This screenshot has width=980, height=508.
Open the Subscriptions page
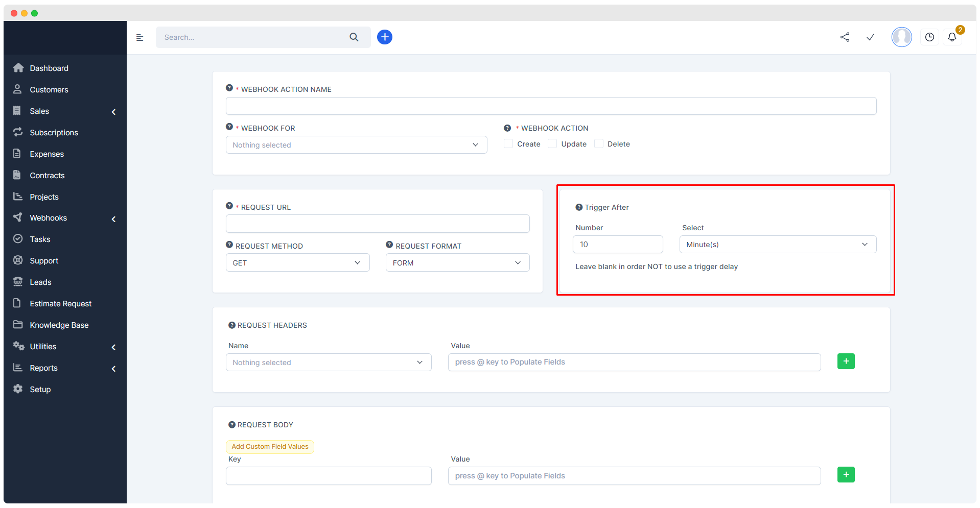(x=54, y=132)
